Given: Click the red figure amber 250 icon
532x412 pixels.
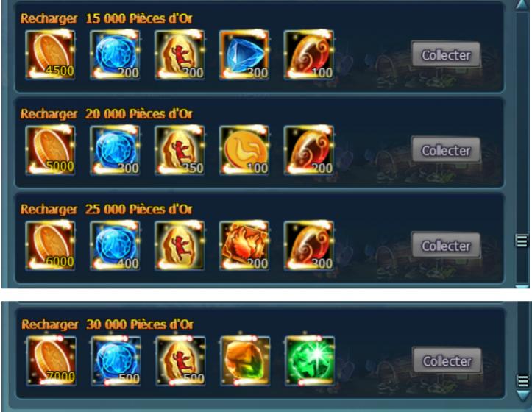Looking at the screenshot, I should click(180, 150).
